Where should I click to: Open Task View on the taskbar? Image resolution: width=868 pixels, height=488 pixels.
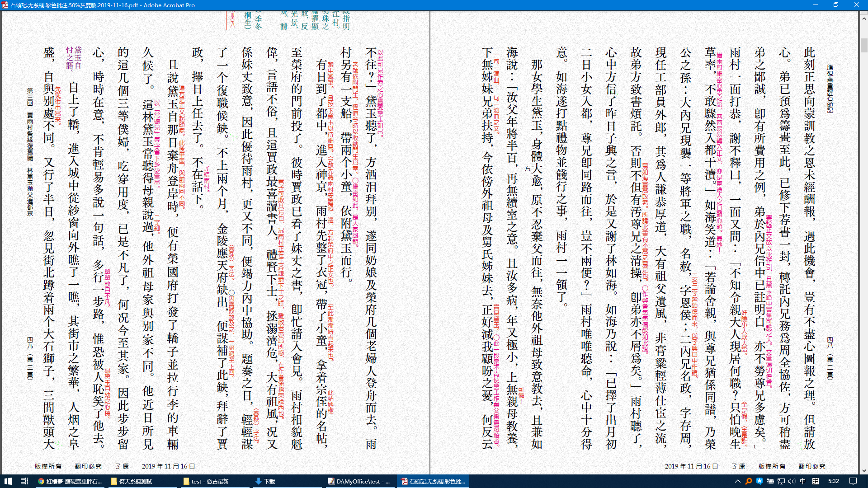tap(24, 481)
